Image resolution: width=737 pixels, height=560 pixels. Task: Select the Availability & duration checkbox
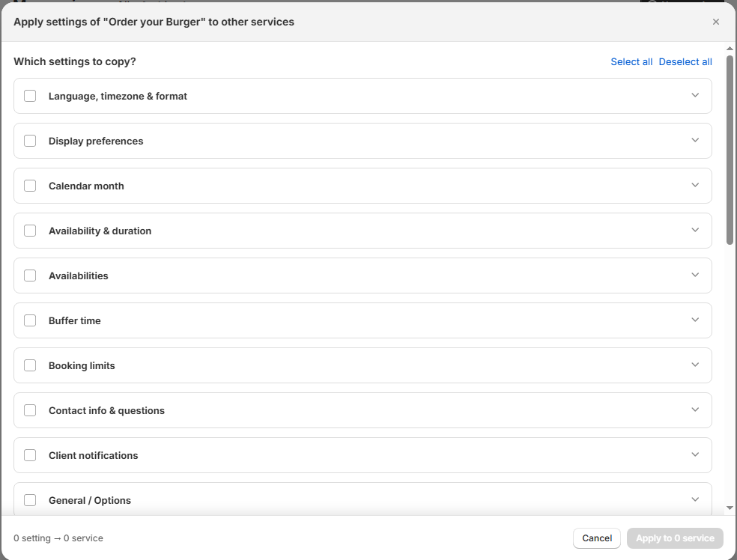point(30,231)
